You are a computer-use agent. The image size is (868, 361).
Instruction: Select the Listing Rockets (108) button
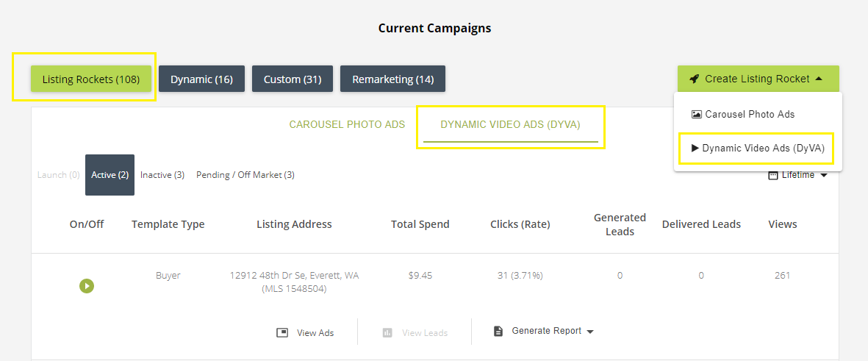[91, 79]
